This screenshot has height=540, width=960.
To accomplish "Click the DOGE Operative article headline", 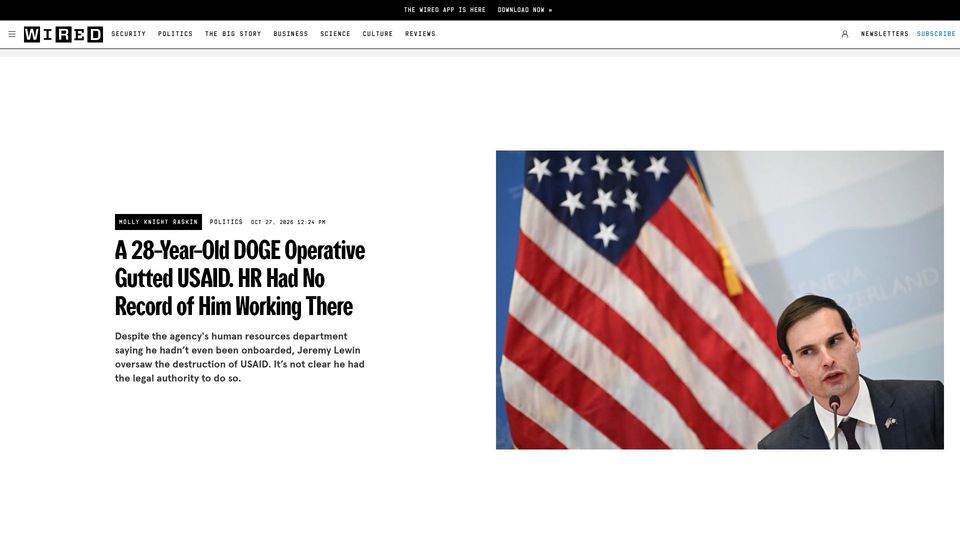I will [x=240, y=279].
